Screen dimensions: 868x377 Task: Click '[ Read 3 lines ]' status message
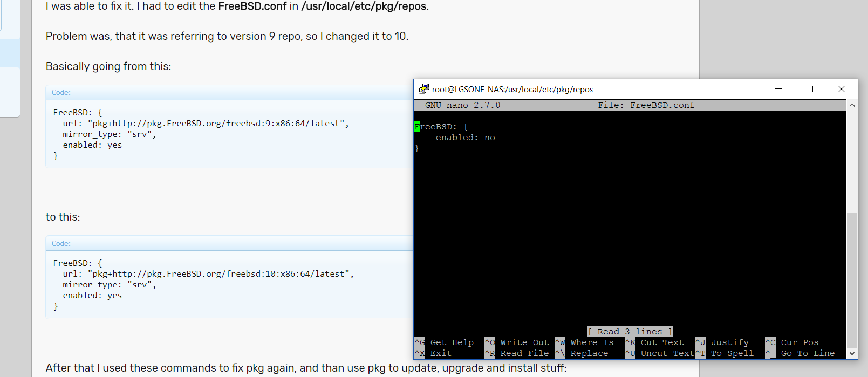[x=630, y=332]
